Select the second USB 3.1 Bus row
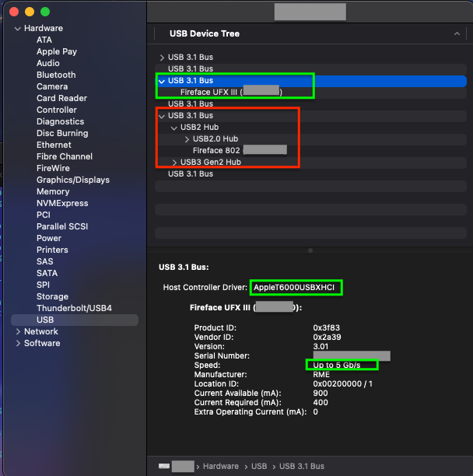The height and width of the screenshot is (476, 473). tap(310, 69)
